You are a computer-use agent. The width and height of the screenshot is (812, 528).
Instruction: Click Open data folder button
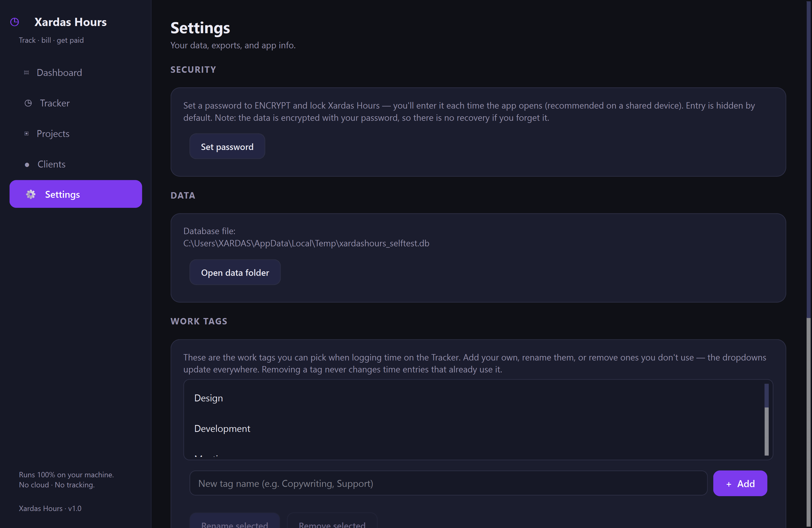pyautogui.click(x=235, y=272)
